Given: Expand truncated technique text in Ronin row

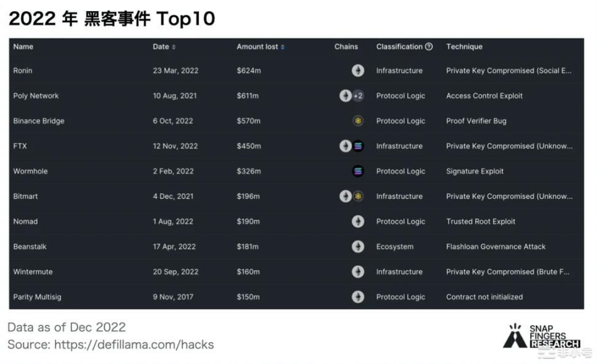Looking at the screenshot, I should click(x=509, y=71).
